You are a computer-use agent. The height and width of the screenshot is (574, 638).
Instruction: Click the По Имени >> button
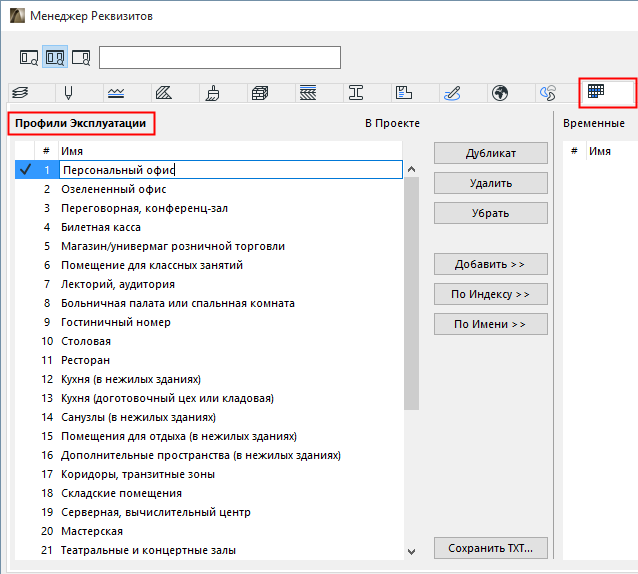tap(491, 324)
